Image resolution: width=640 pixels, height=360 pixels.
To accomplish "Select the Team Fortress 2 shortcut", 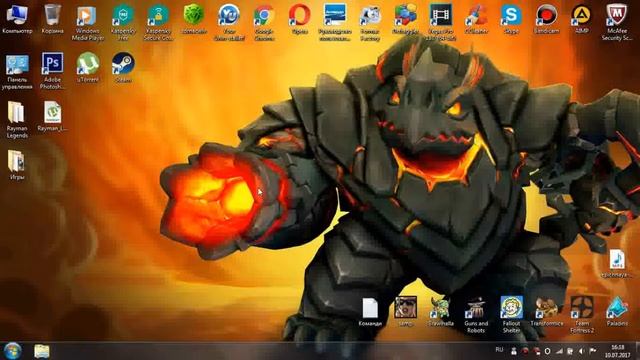I will point(582,315).
